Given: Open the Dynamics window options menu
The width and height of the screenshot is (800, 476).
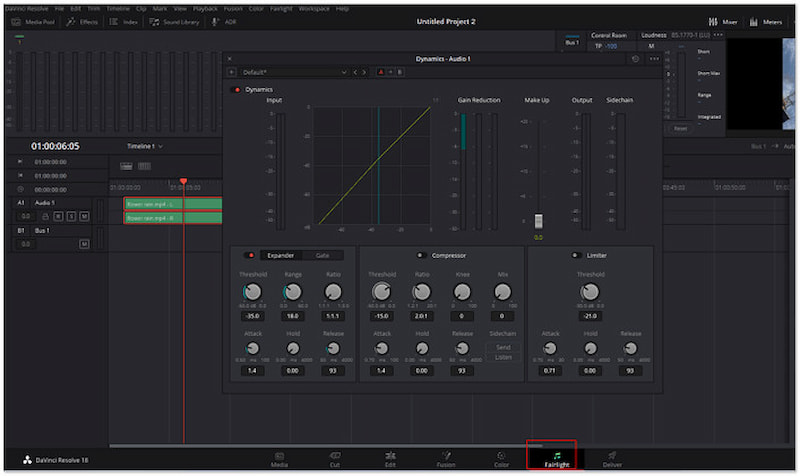Looking at the screenshot, I should coord(654,59).
